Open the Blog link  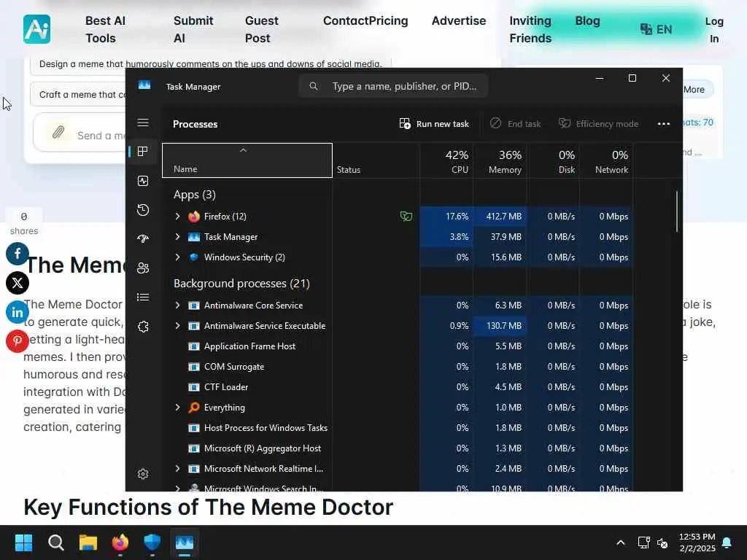(587, 21)
